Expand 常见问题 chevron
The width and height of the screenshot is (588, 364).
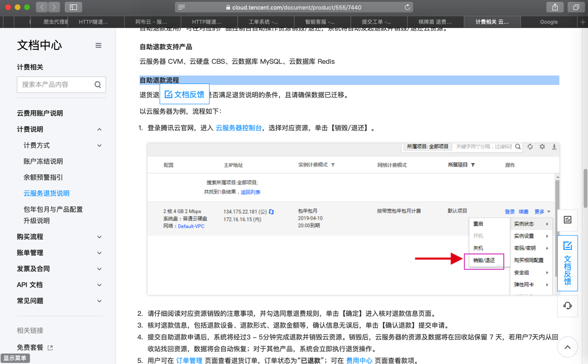pyautogui.click(x=99, y=301)
